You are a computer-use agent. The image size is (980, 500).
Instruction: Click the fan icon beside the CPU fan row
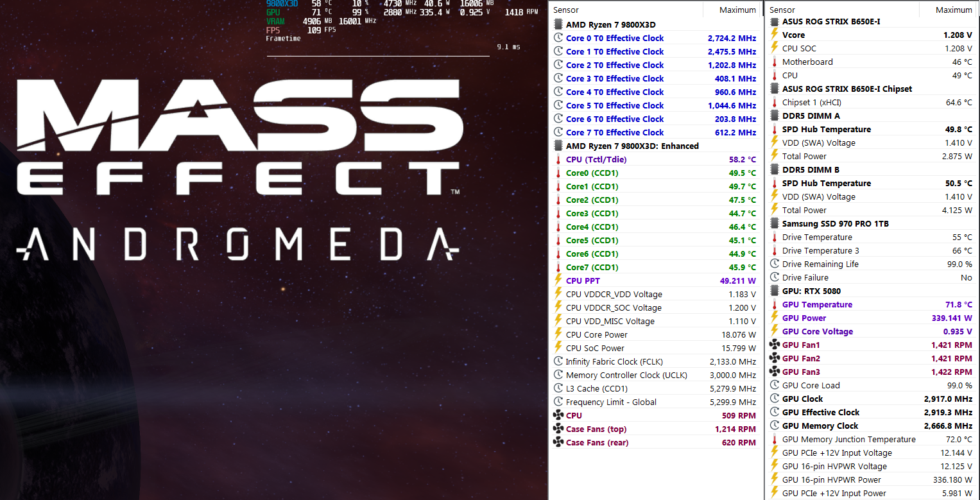tap(558, 415)
